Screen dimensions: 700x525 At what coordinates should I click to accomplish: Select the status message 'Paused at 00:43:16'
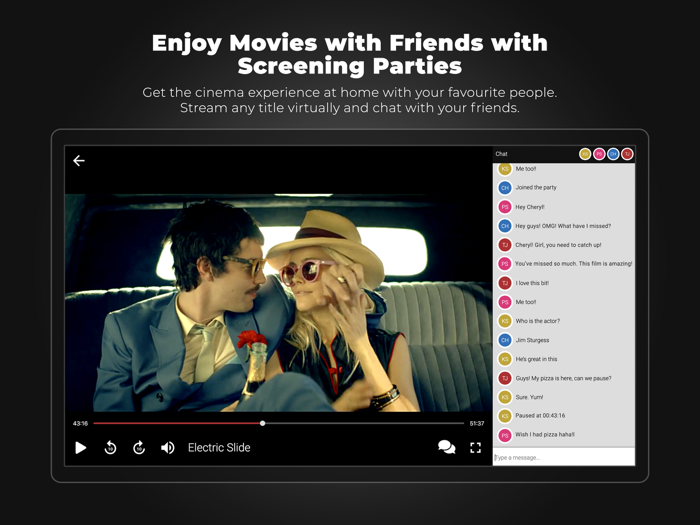click(x=540, y=416)
